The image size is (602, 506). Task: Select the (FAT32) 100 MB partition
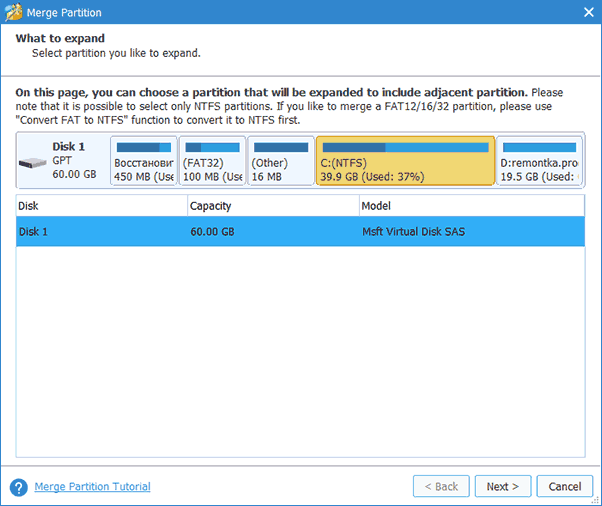pyautogui.click(x=212, y=161)
